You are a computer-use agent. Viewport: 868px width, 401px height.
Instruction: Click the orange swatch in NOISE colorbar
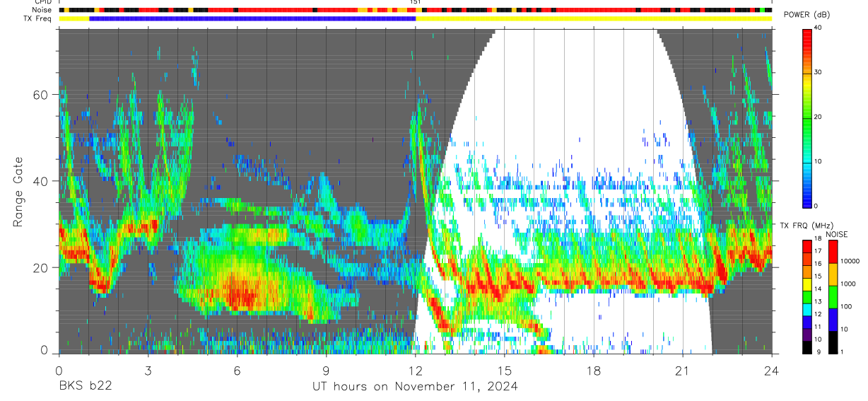click(832, 274)
